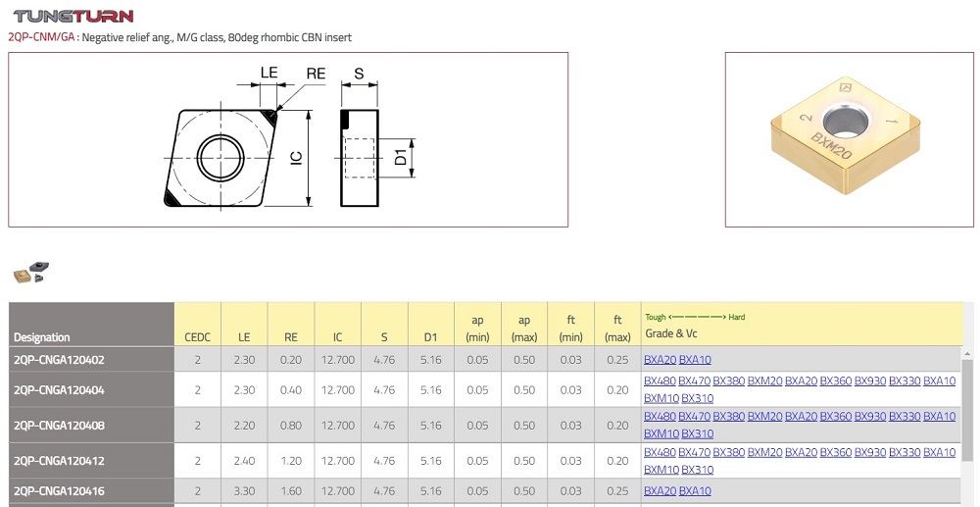The image size is (980, 507).
Task: Select designation 2QP-CNGA120416
Action: pyautogui.click(x=59, y=490)
